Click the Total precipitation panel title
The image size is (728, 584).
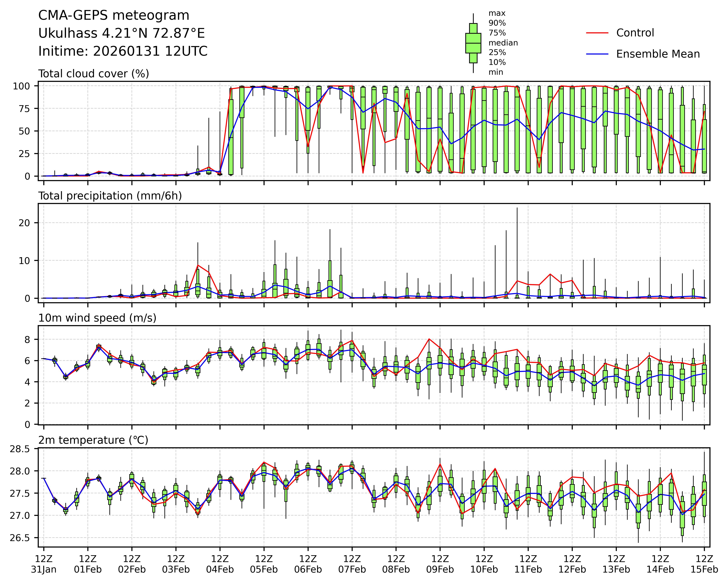110,196
